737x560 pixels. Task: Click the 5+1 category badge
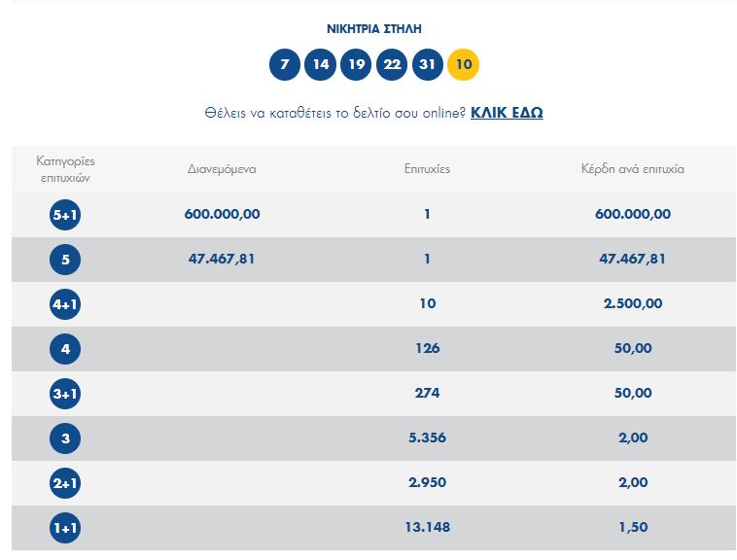coord(65,215)
